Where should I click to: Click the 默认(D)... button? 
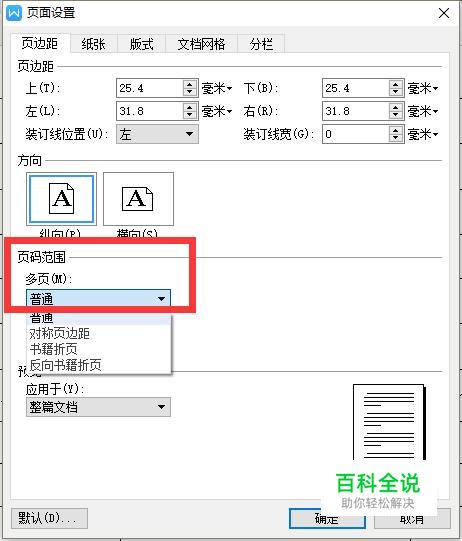(x=49, y=518)
